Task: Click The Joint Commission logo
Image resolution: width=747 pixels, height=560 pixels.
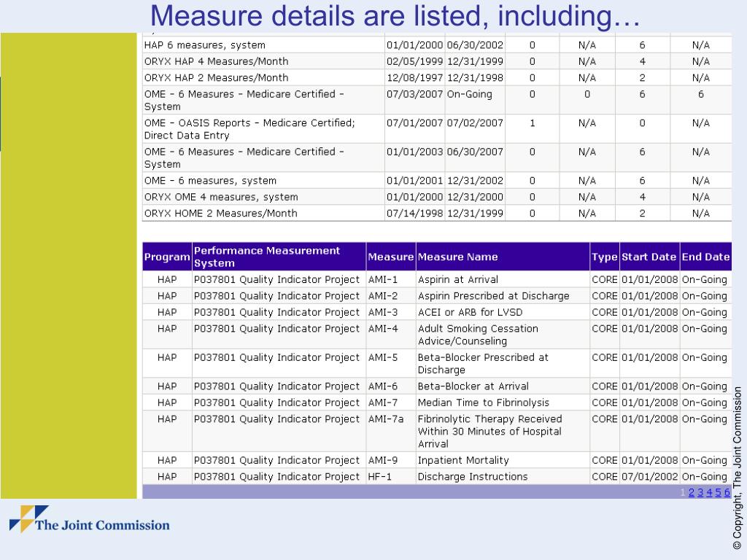Action: point(90,519)
